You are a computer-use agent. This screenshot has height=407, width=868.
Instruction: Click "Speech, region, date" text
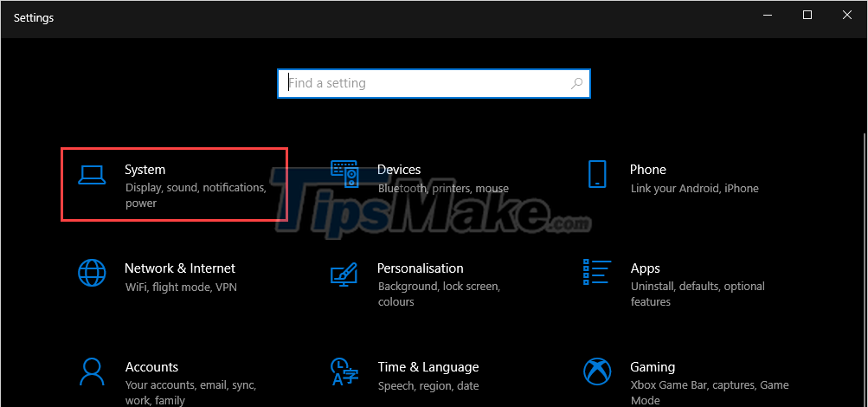428,386
